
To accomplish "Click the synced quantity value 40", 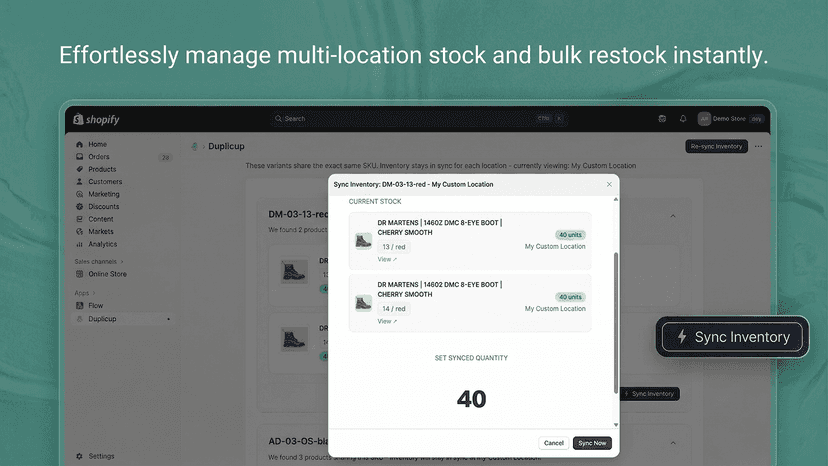I will (471, 399).
